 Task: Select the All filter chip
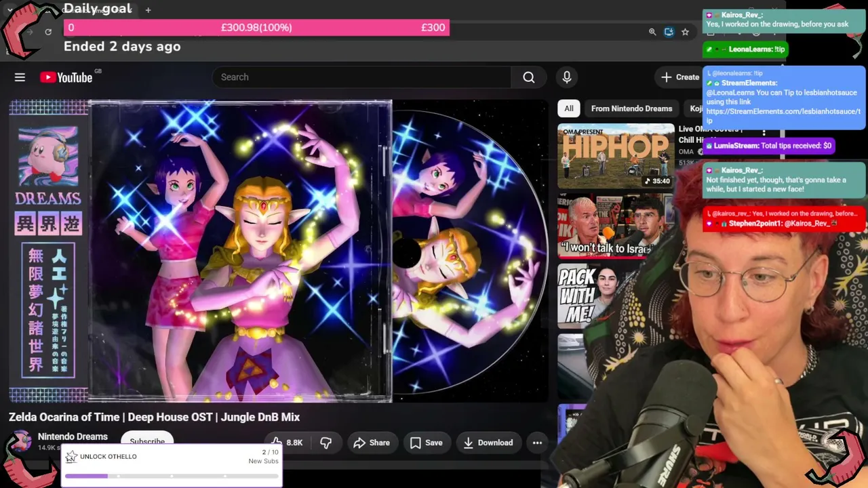click(569, 108)
